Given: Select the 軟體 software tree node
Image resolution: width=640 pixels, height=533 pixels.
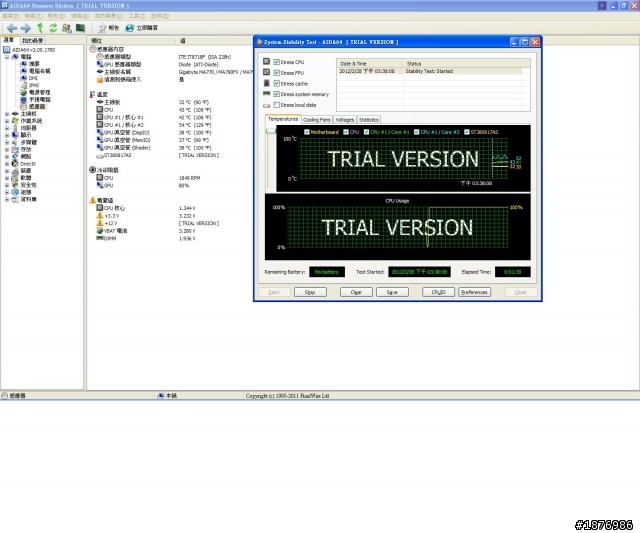Looking at the screenshot, I should click(26, 178).
